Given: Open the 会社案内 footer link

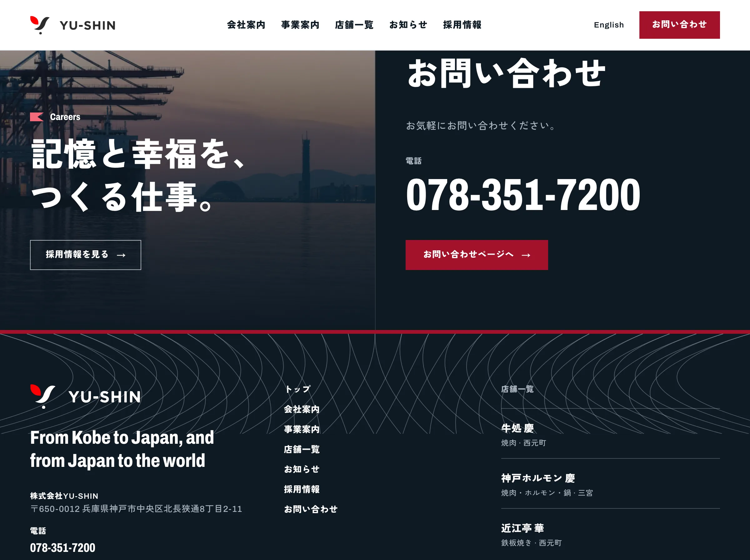Looking at the screenshot, I should point(302,409).
